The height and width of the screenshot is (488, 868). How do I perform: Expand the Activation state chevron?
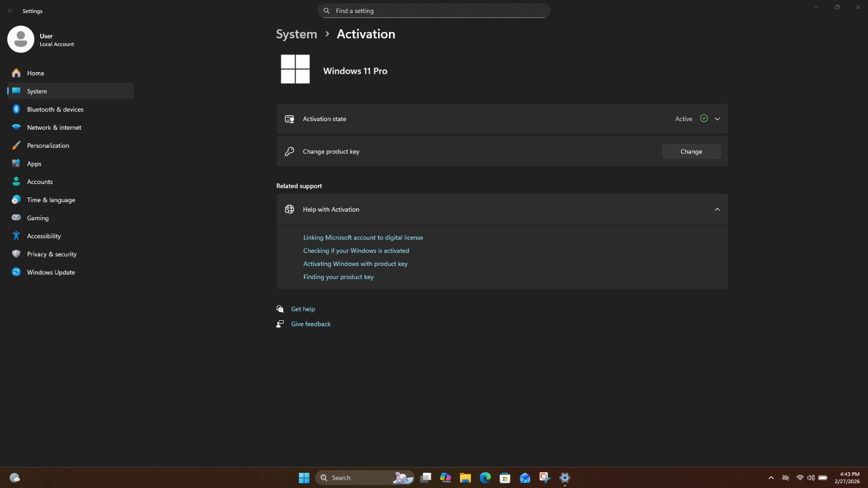[717, 119]
